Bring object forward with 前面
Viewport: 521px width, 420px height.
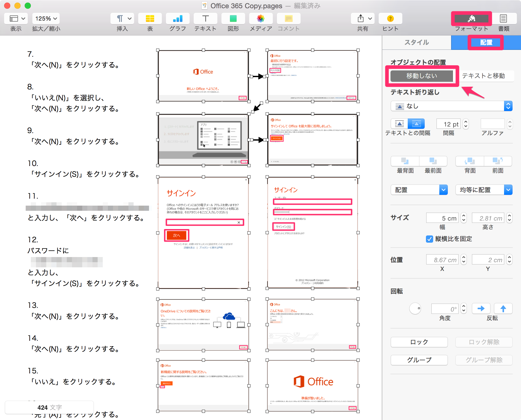point(498,161)
